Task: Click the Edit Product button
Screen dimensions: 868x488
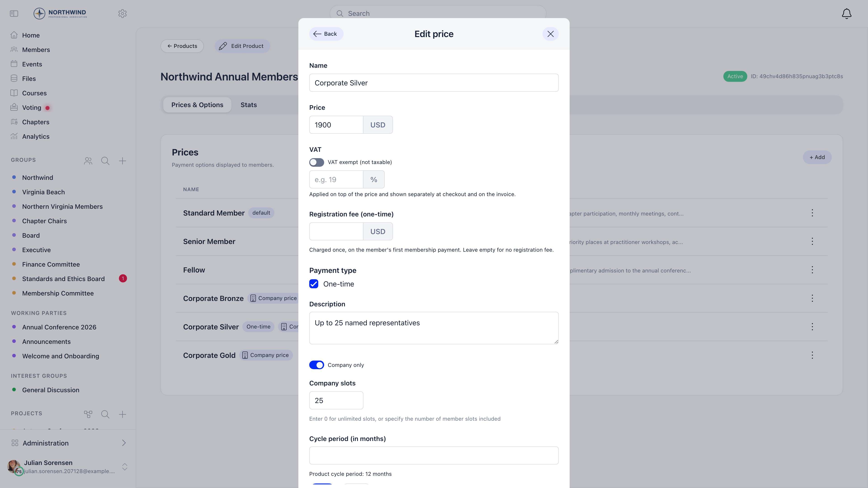Action: click(x=242, y=46)
